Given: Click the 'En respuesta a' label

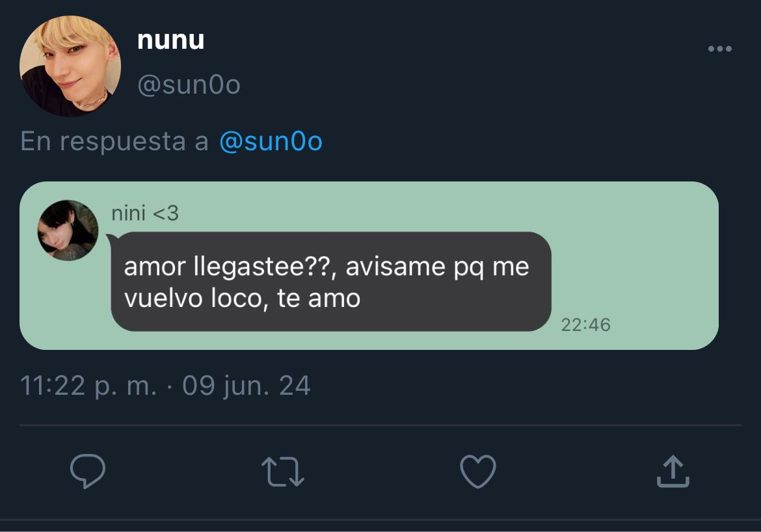Looking at the screenshot, I should click(x=114, y=142).
